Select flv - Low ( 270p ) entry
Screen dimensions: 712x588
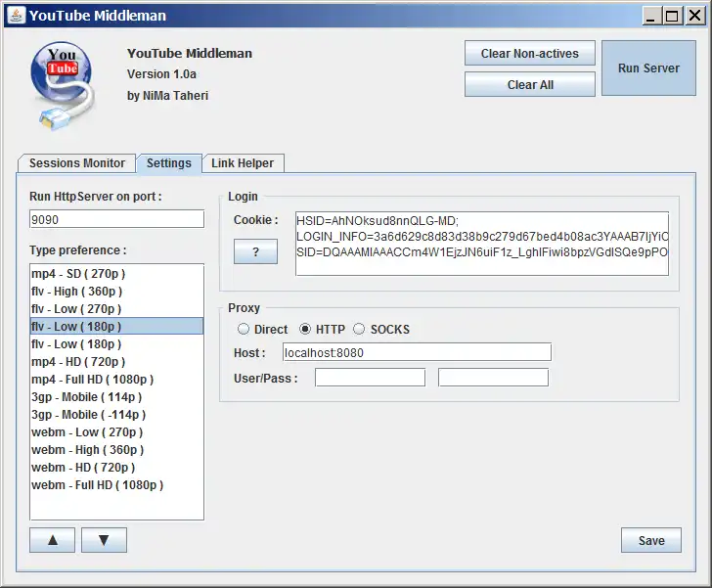point(116,309)
